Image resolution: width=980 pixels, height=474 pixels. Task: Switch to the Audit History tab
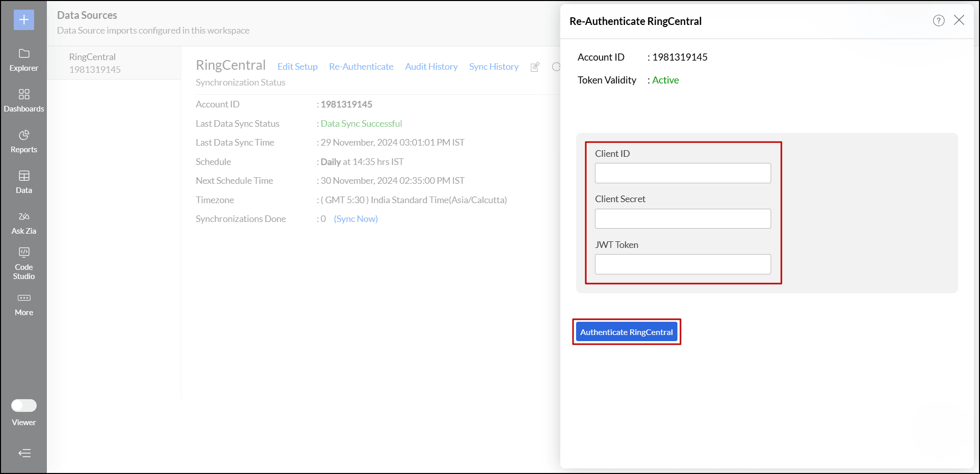coord(431,66)
